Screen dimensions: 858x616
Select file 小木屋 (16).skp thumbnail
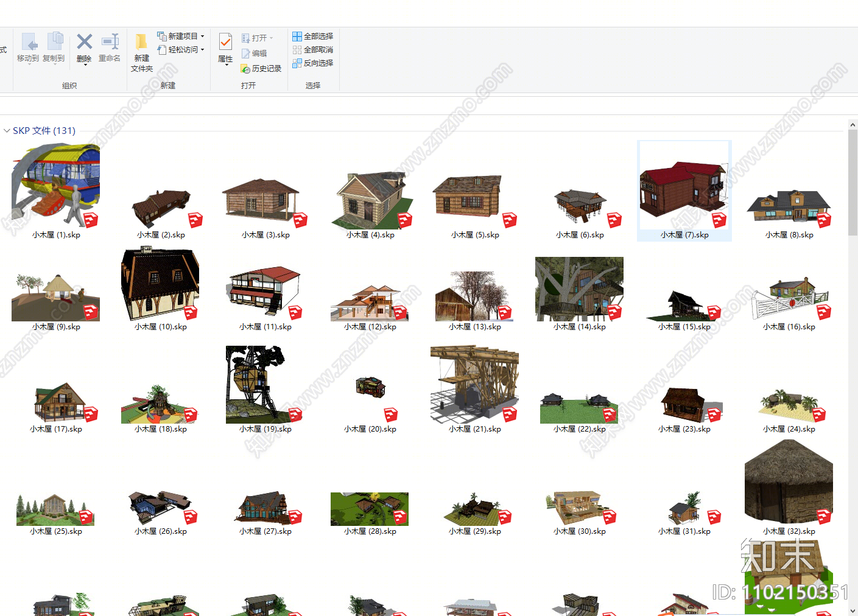click(790, 298)
